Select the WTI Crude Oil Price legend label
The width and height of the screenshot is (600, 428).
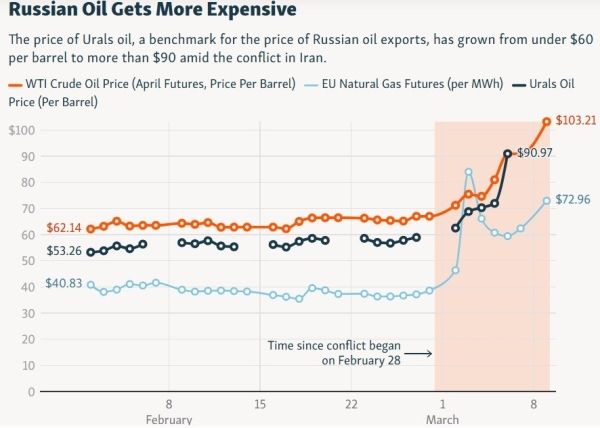(159, 84)
